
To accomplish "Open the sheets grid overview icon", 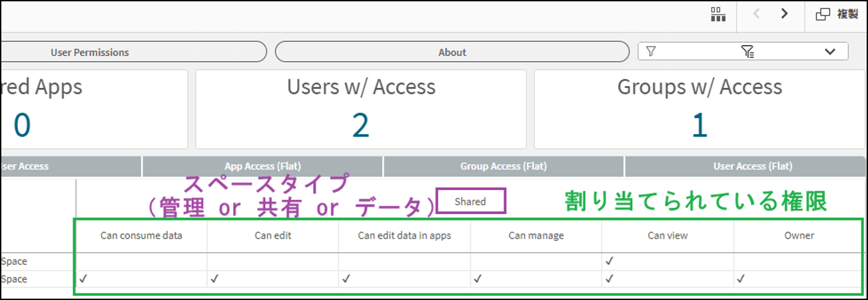I will point(717,15).
